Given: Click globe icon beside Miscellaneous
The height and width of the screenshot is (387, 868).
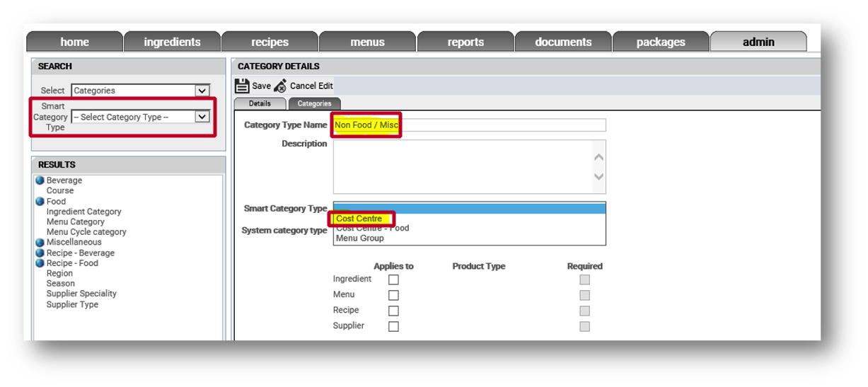Looking at the screenshot, I should click(x=40, y=242).
